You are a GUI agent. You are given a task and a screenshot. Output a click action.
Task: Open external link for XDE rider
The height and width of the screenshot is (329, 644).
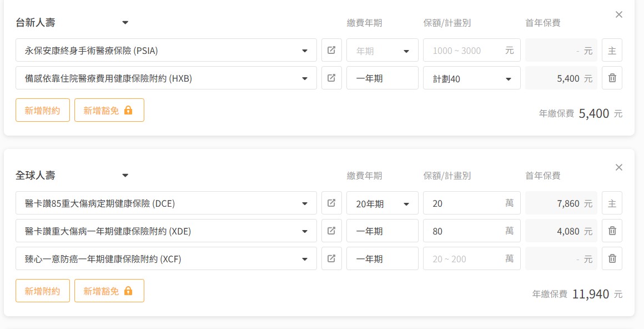(x=331, y=231)
